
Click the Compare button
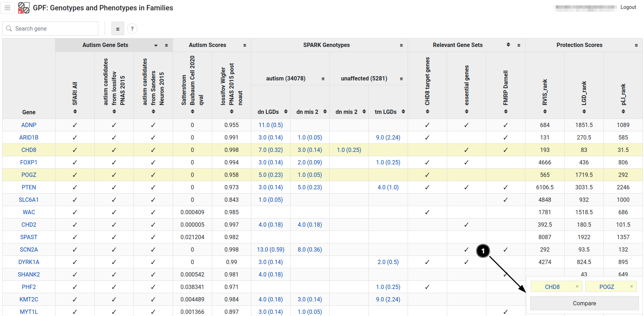(585, 303)
